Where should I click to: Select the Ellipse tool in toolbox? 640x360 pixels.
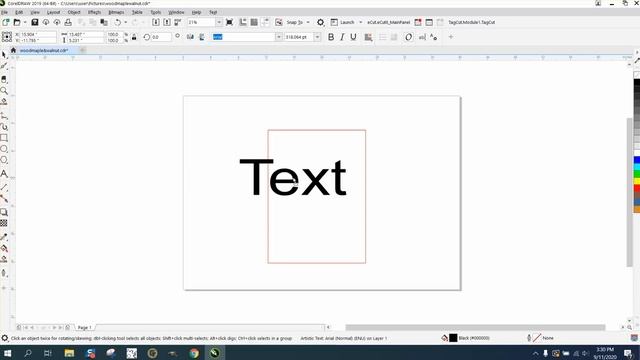(4, 149)
